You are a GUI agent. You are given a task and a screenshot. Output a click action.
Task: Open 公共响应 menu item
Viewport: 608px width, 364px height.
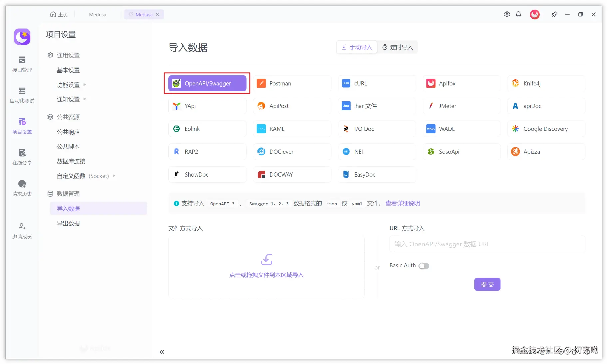pos(68,132)
